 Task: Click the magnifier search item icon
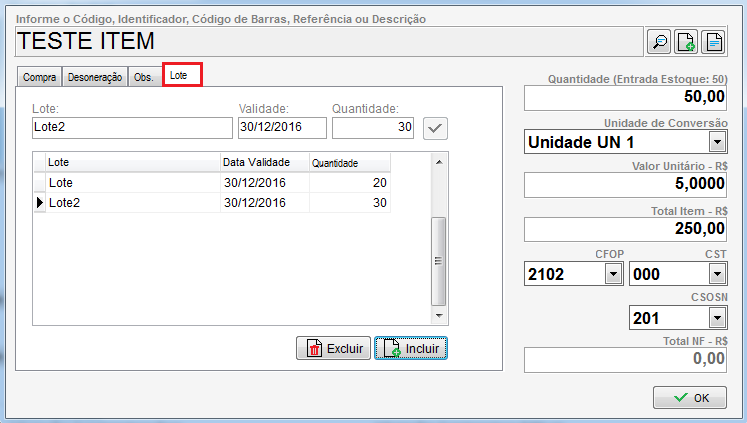coord(660,41)
